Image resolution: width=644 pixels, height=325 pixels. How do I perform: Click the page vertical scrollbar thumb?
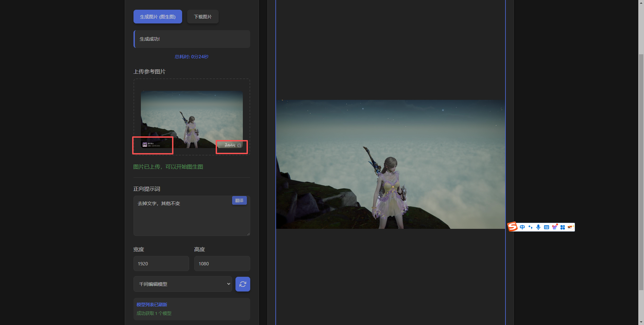tap(641, 172)
